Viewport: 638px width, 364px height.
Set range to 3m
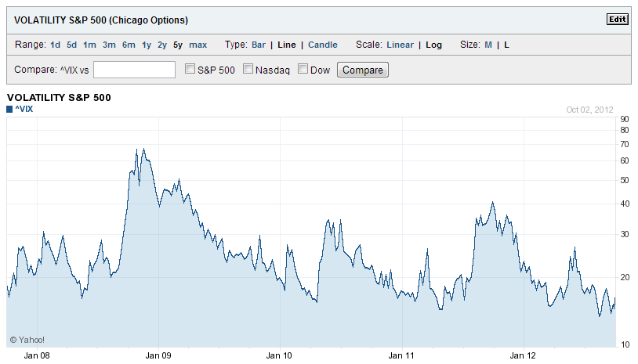109,45
